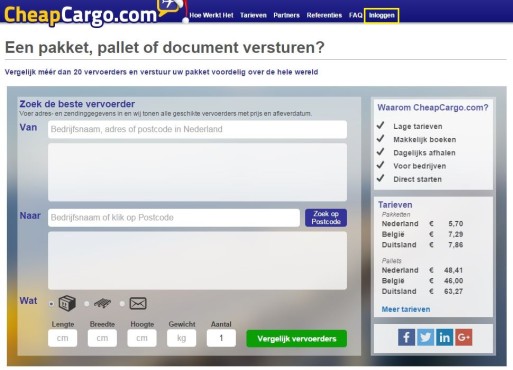513x370 pixels.
Task: Open Google+ share icon
Action: tap(464, 337)
